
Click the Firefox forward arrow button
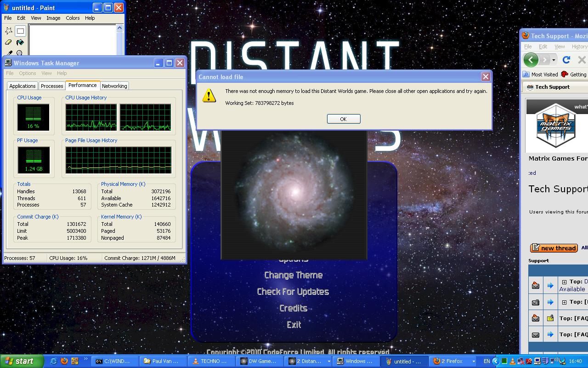point(544,60)
